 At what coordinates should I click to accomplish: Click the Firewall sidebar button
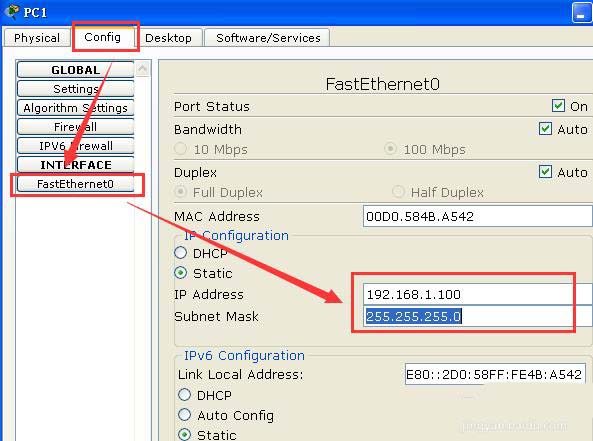pos(76,127)
